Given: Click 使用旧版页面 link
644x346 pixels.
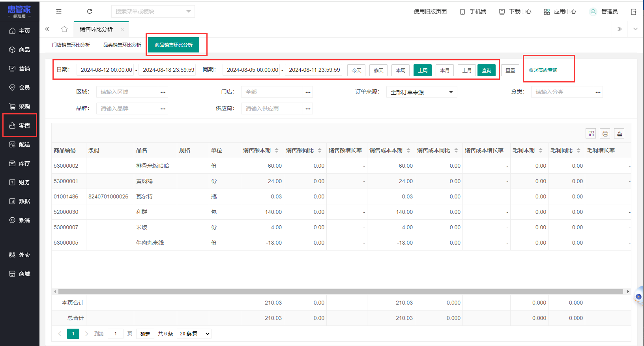Looking at the screenshot, I should tap(430, 12).
